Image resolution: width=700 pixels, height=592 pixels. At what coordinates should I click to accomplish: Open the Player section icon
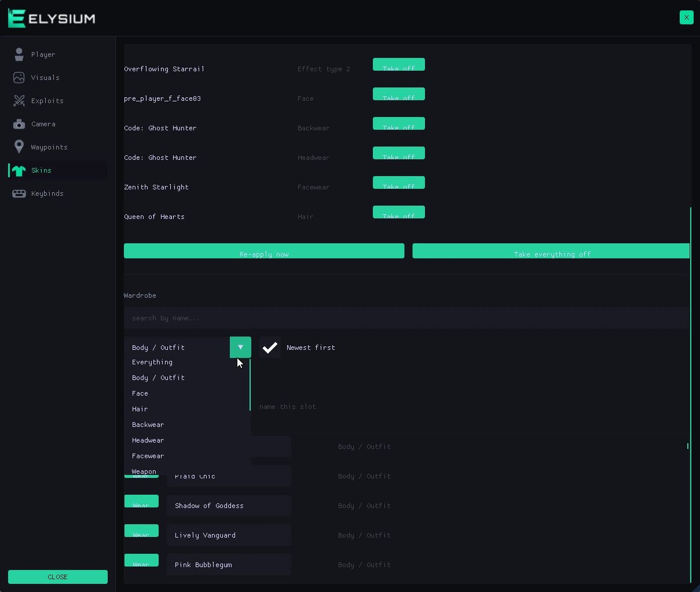point(19,54)
